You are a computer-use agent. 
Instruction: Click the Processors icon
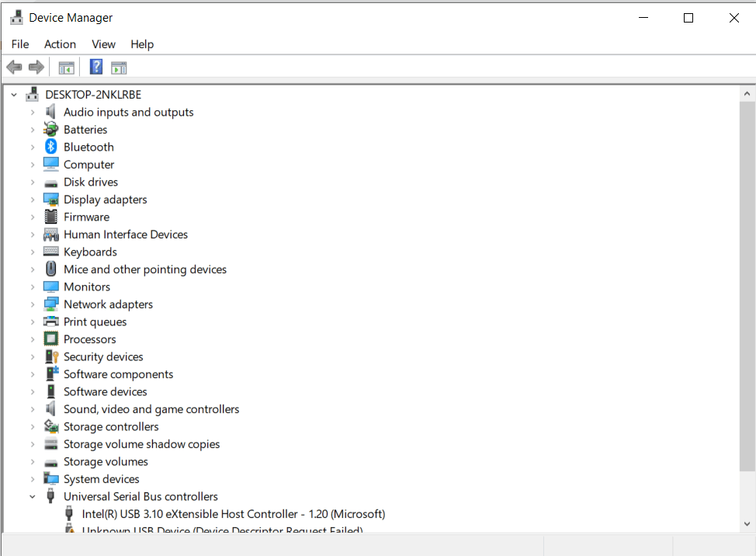tap(50, 339)
